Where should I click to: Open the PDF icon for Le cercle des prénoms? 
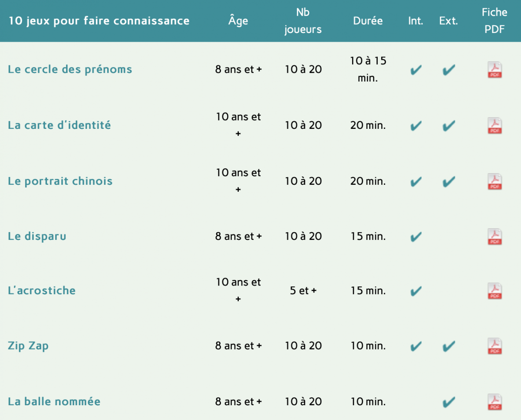coord(495,70)
